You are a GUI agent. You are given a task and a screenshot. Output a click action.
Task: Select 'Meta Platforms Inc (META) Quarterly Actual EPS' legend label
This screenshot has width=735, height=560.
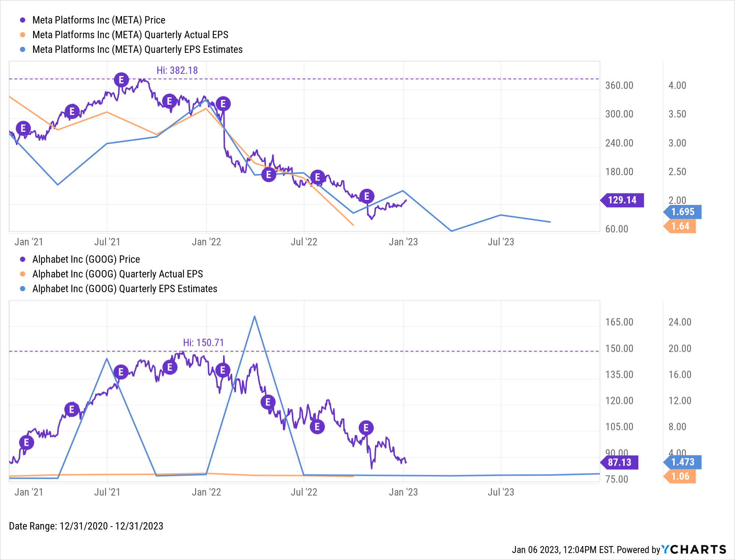pyautogui.click(x=130, y=35)
